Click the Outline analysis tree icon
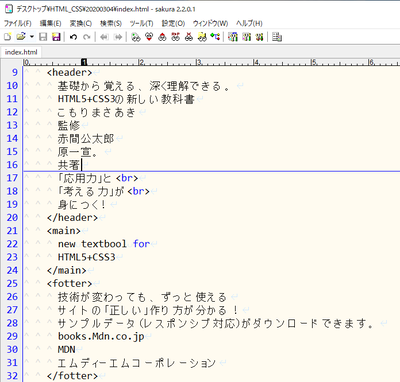 click(x=215, y=37)
